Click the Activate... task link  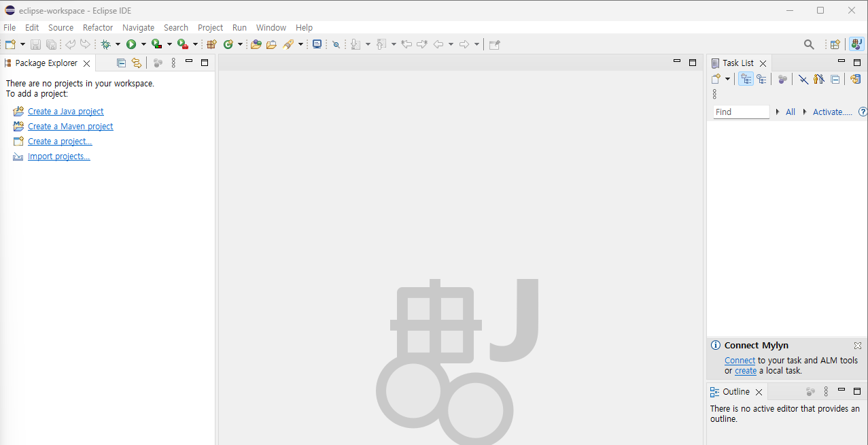[832, 112]
